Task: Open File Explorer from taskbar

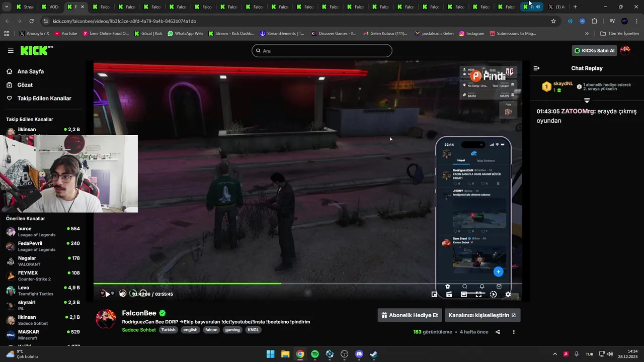Action: tap(285, 354)
